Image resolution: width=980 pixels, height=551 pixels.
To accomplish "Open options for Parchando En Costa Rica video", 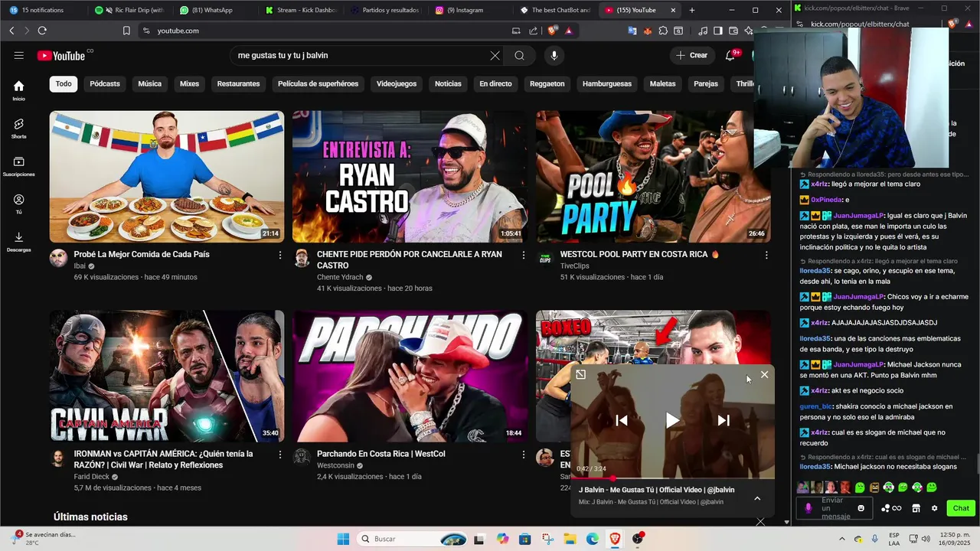I will click(x=524, y=455).
